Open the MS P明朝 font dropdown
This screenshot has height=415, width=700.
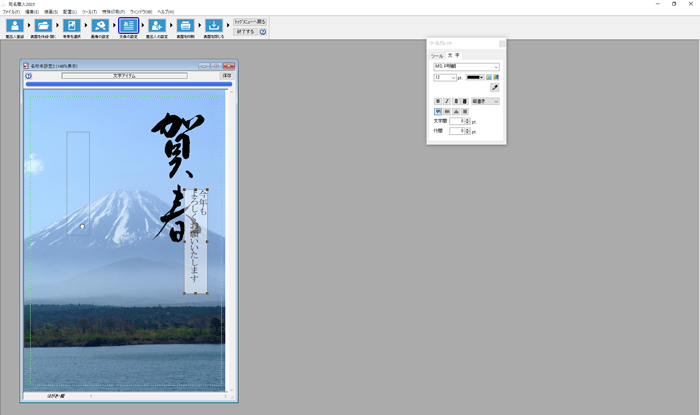click(465, 66)
